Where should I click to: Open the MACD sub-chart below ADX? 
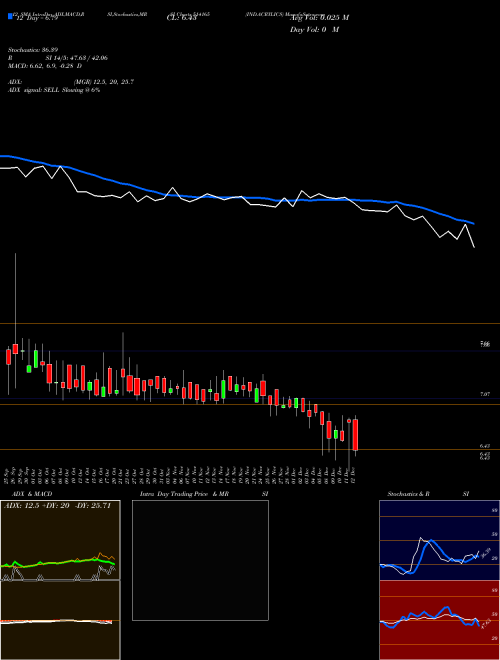(x=60, y=620)
